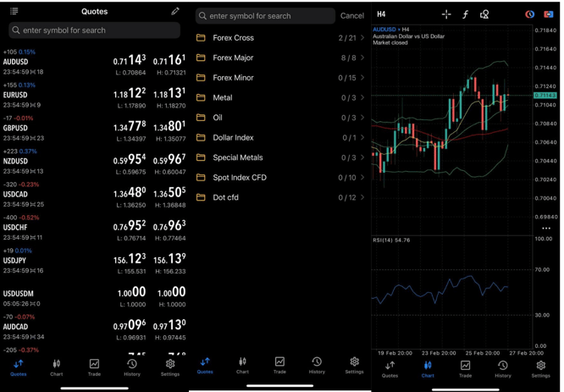Focus the symbol search field beside Cancel
This screenshot has height=392, width=564.
pyautogui.click(x=265, y=16)
